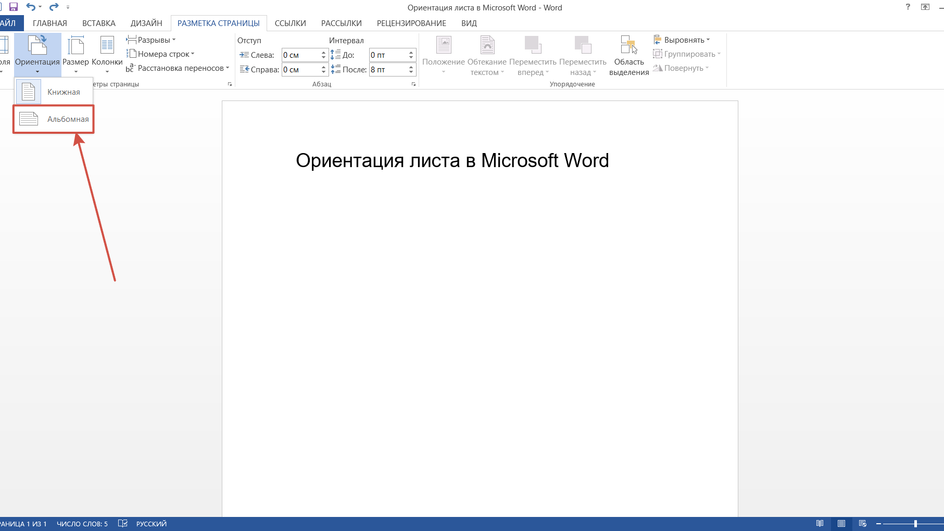Open the Область выделения pane
This screenshot has width=944, height=531.
(x=629, y=55)
